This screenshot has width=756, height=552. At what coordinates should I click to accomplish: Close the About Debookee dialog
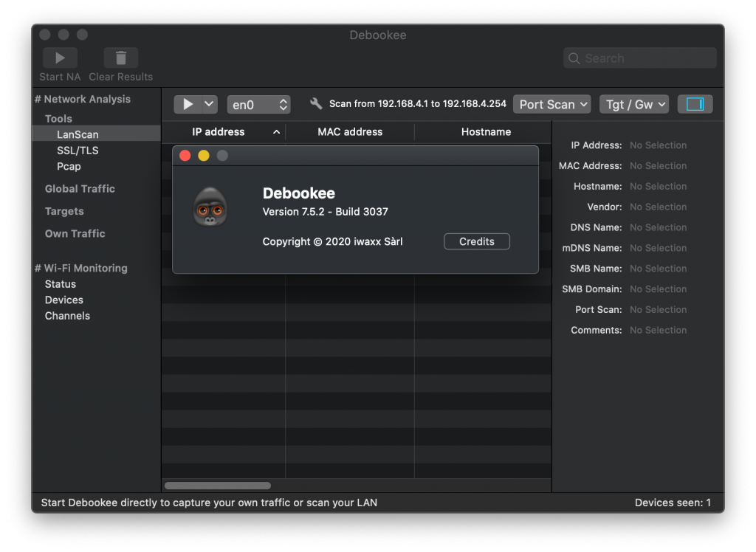185,156
